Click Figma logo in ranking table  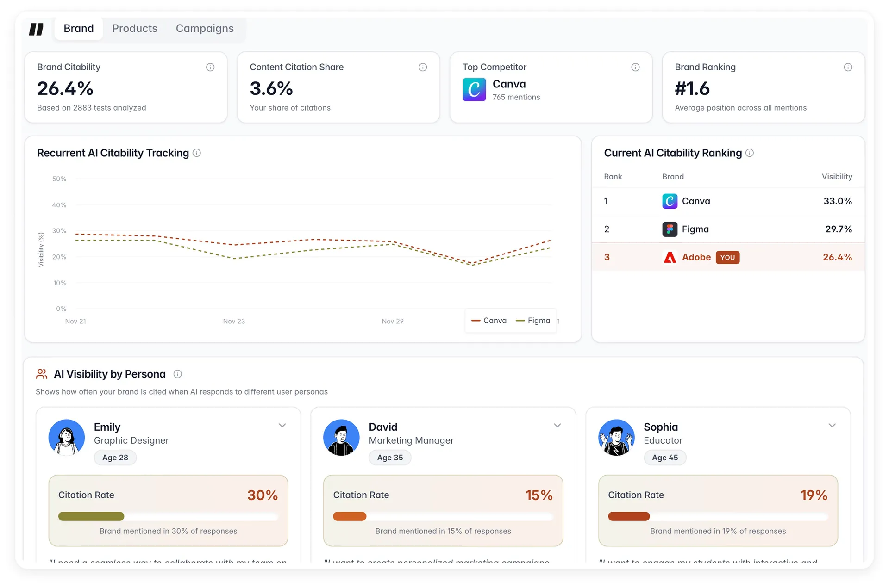tap(670, 229)
